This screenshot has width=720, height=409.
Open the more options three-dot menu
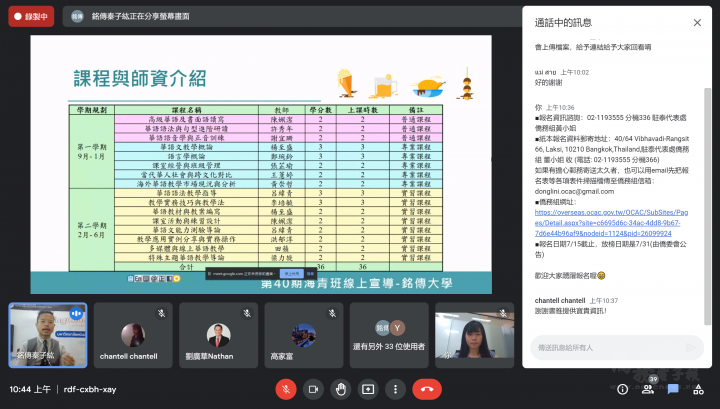coord(395,389)
